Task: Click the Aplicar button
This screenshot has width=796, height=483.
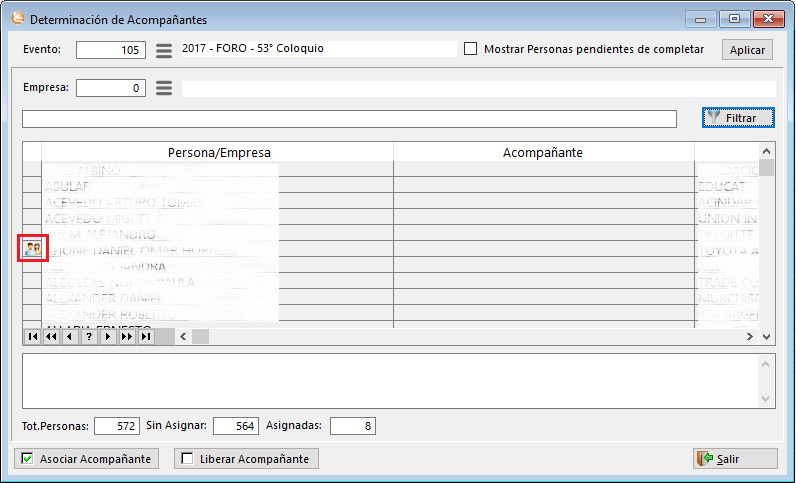Action: 747,50
